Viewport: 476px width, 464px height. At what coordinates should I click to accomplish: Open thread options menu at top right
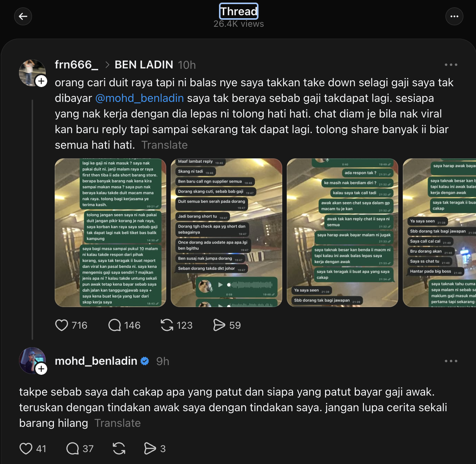[454, 16]
